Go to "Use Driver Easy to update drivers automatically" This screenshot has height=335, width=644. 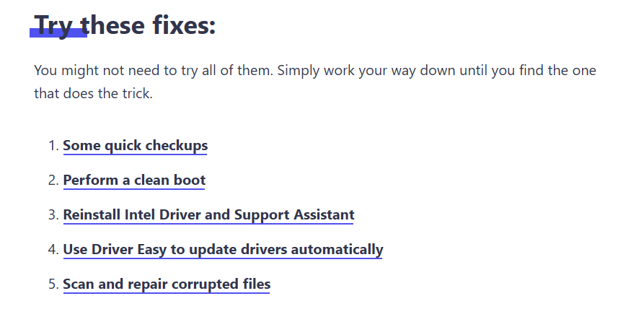click(223, 249)
